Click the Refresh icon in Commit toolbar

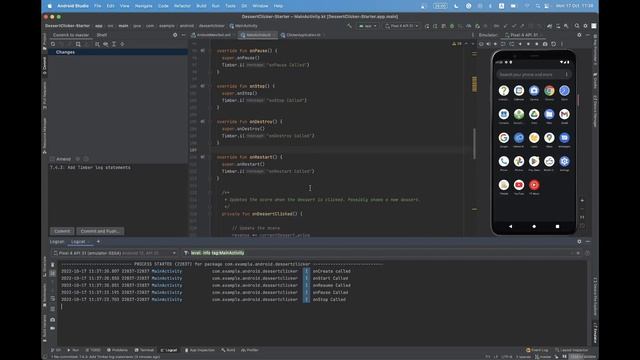click(53, 44)
